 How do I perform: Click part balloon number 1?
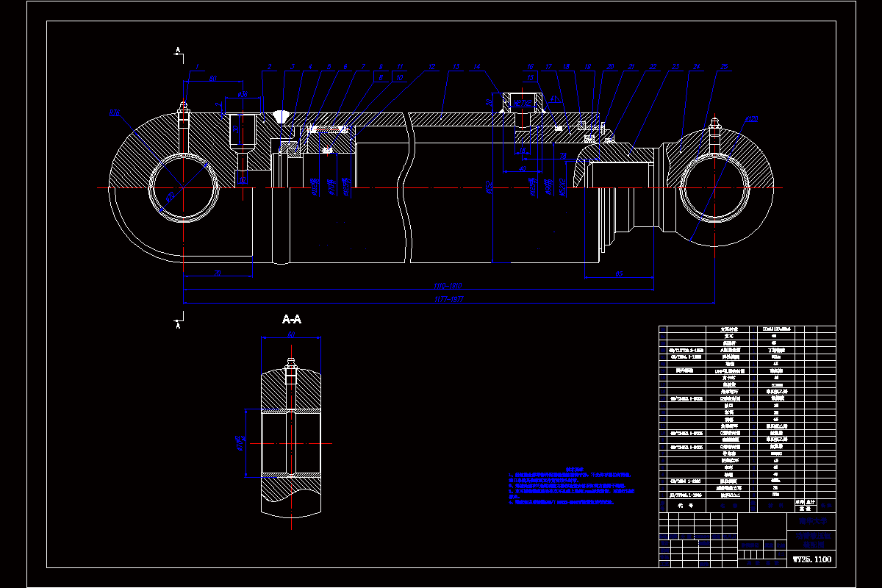pyautogui.click(x=196, y=66)
